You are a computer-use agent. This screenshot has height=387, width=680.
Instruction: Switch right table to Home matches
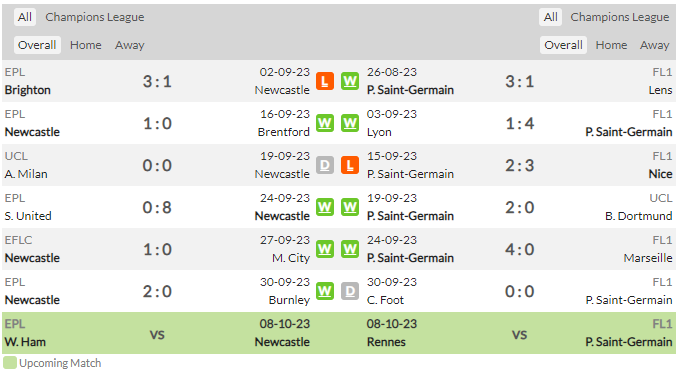[611, 45]
